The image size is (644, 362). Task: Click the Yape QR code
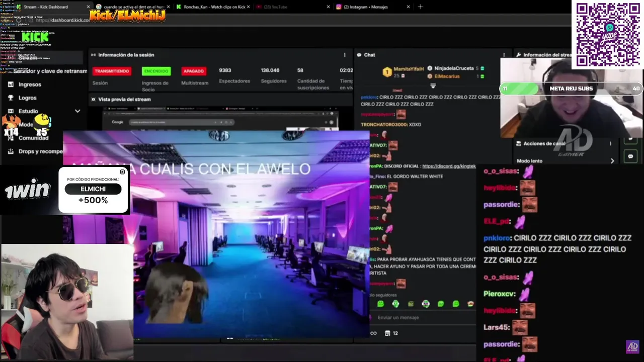[608, 34]
